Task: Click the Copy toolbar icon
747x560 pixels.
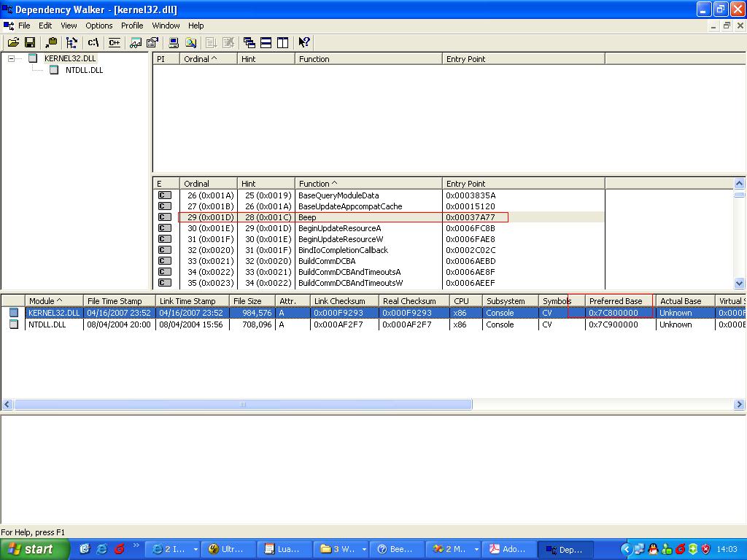Action: (x=51, y=42)
